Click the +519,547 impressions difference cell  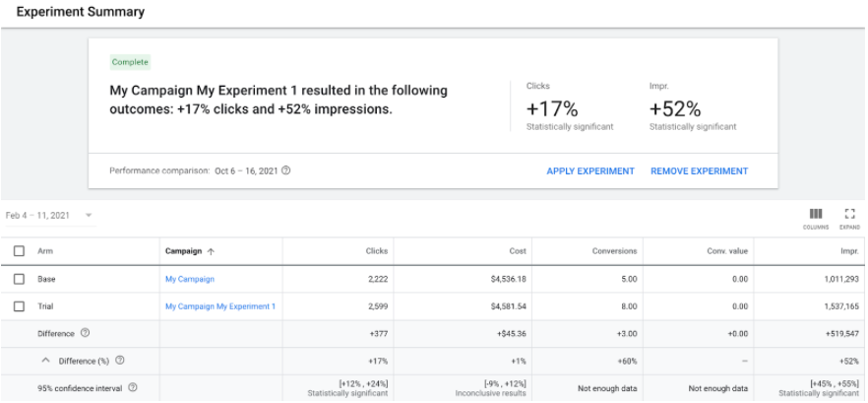(841, 333)
